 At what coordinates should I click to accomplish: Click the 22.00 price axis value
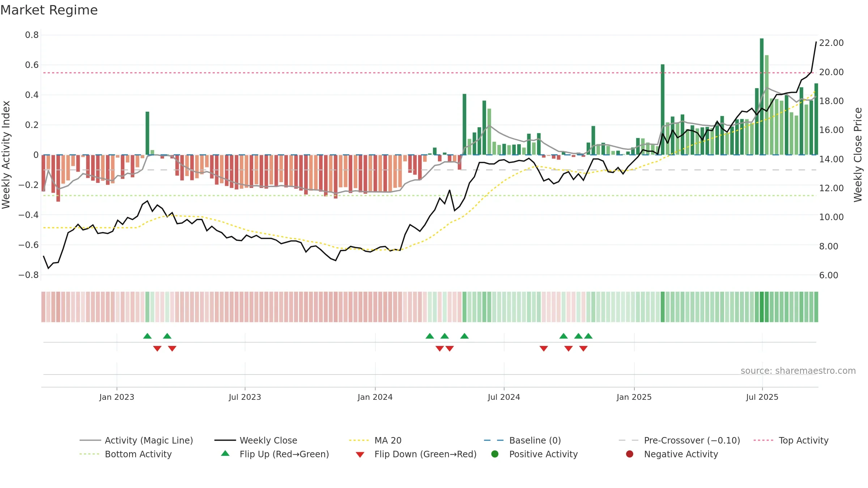click(x=831, y=43)
